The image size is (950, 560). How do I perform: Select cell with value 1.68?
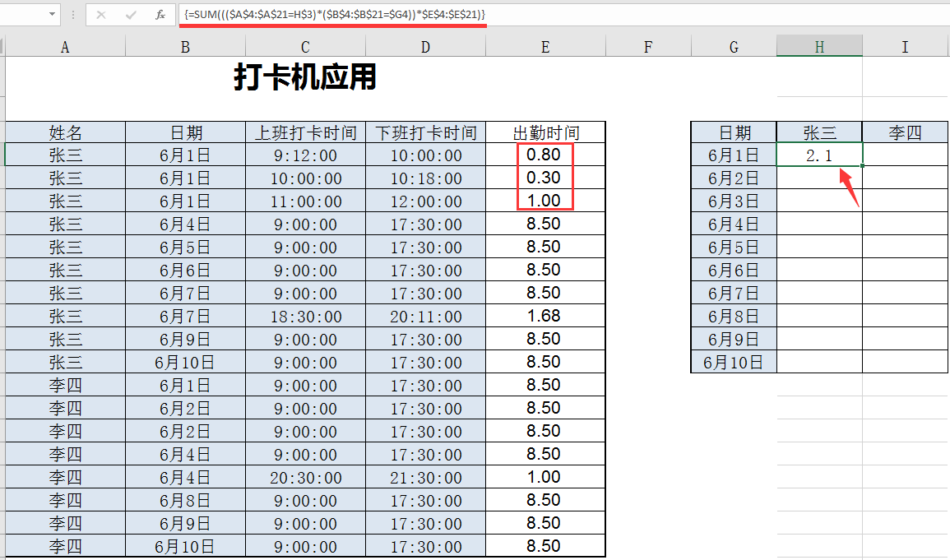545,316
